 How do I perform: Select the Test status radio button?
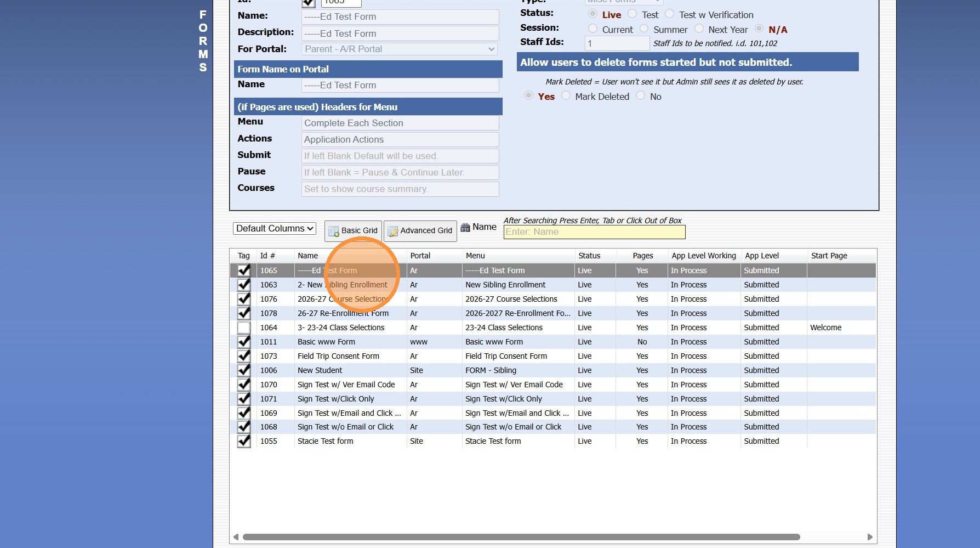pyautogui.click(x=632, y=14)
